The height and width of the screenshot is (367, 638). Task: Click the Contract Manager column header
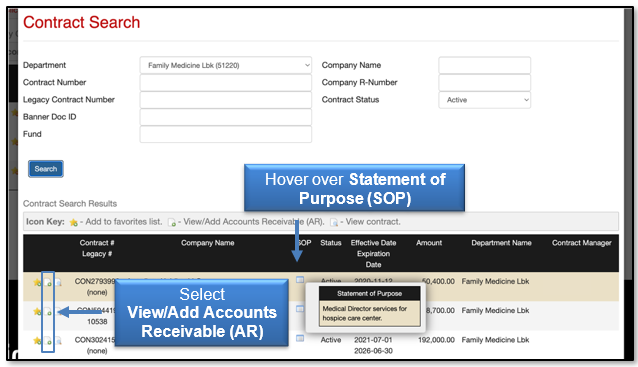(581, 243)
